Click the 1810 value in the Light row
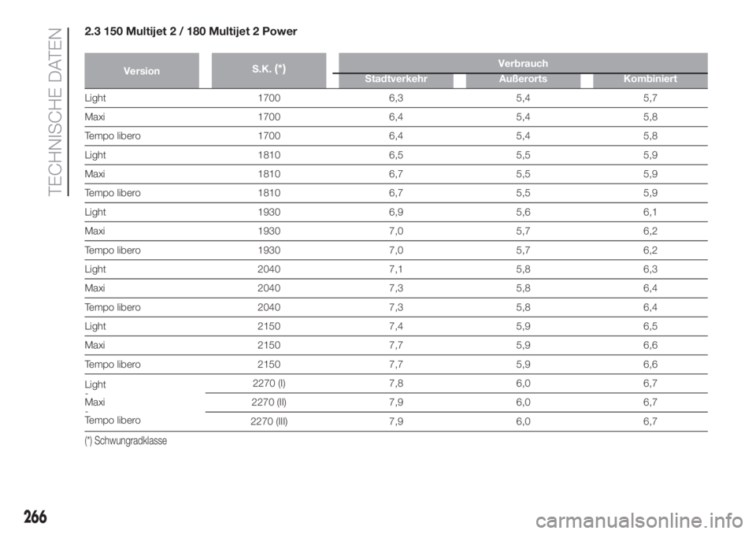 [x=269, y=155]
